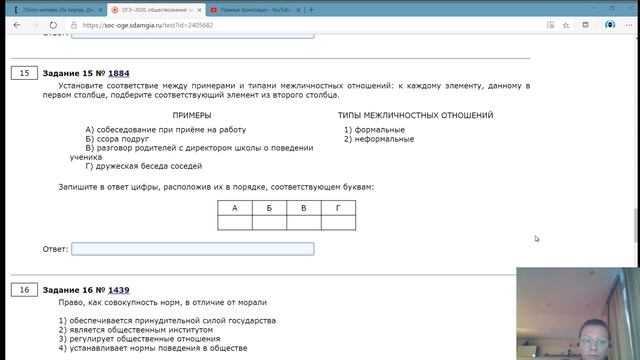
Task: Open the browser profile icon
Action: pos(610,25)
